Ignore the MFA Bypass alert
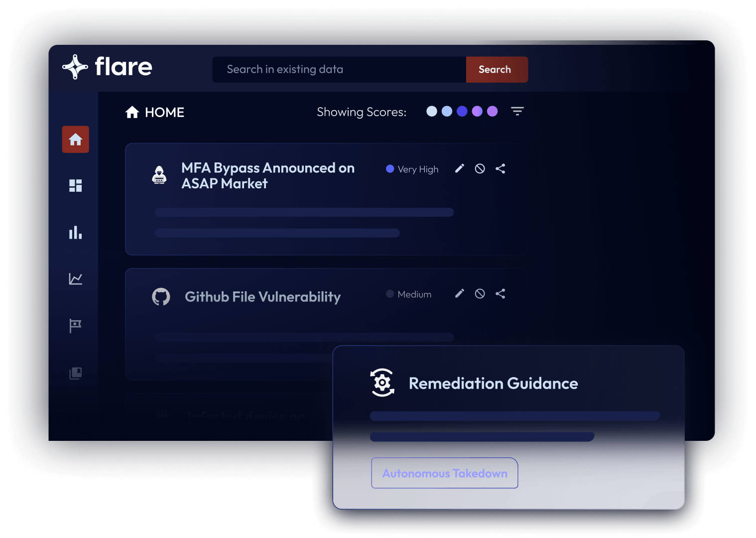The height and width of the screenshot is (538, 756). [x=480, y=169]
